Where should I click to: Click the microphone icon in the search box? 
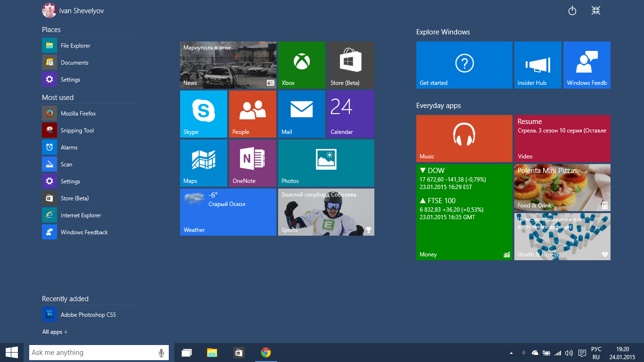pos(161,353)
